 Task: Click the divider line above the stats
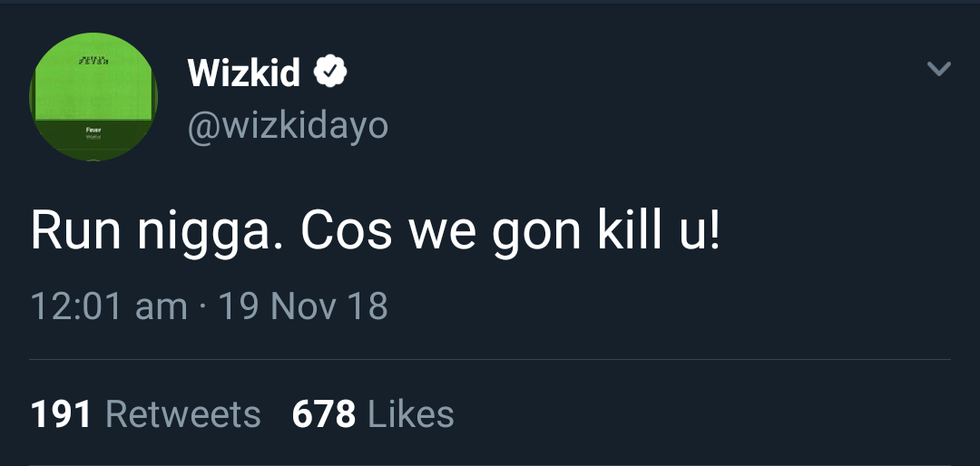tap(490, 359)
